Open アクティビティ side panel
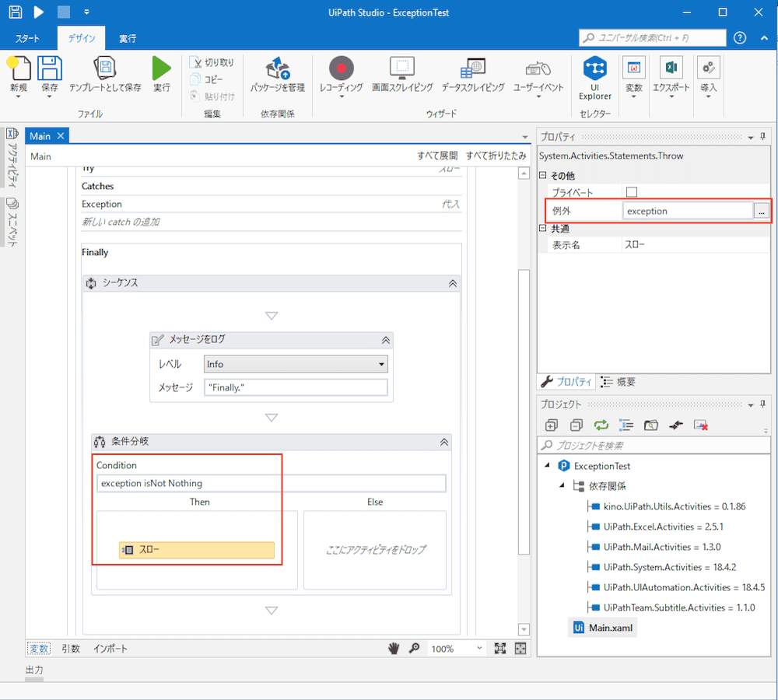 12,158
